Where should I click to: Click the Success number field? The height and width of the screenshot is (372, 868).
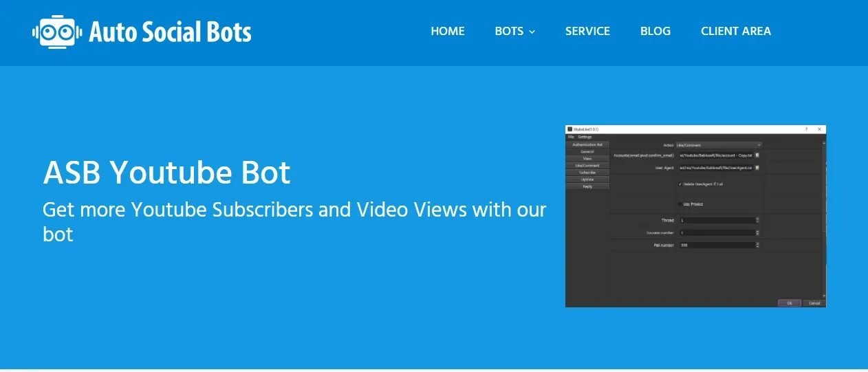coord(716,232)
